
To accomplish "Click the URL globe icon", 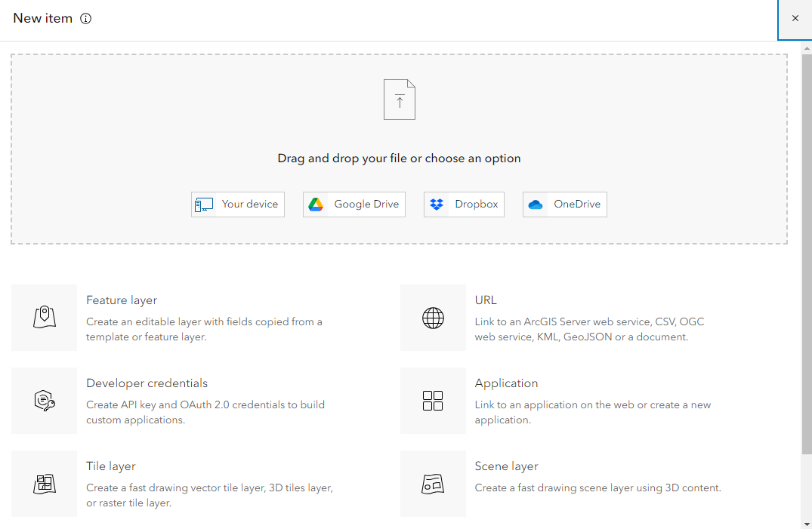I will 433,318.
